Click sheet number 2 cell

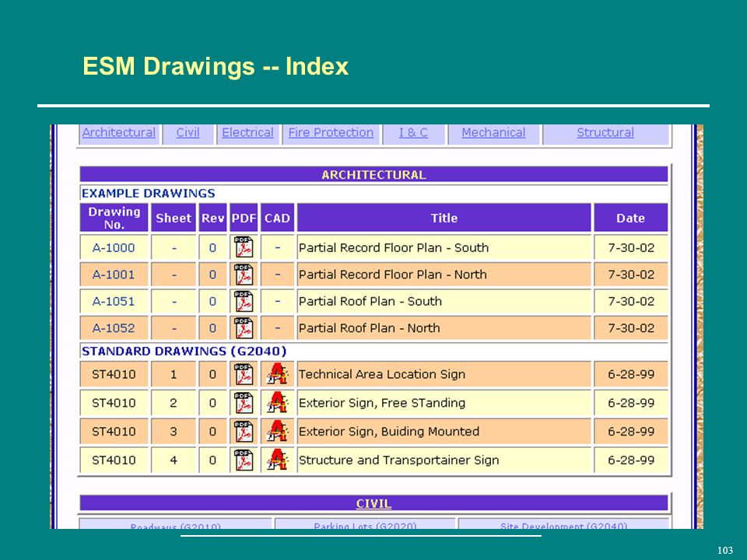pyautogui.click(x=174, y=402)
